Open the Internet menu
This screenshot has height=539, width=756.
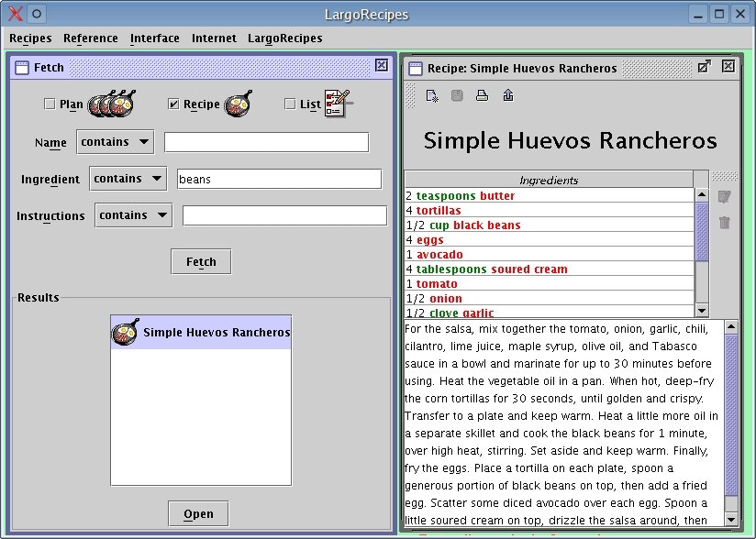tap(213, 38)
